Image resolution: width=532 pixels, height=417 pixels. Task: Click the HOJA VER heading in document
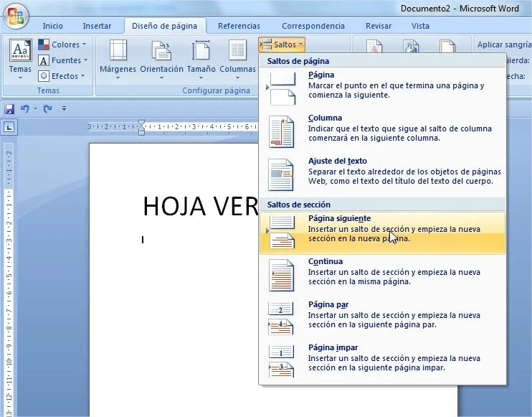pos(201,206)
